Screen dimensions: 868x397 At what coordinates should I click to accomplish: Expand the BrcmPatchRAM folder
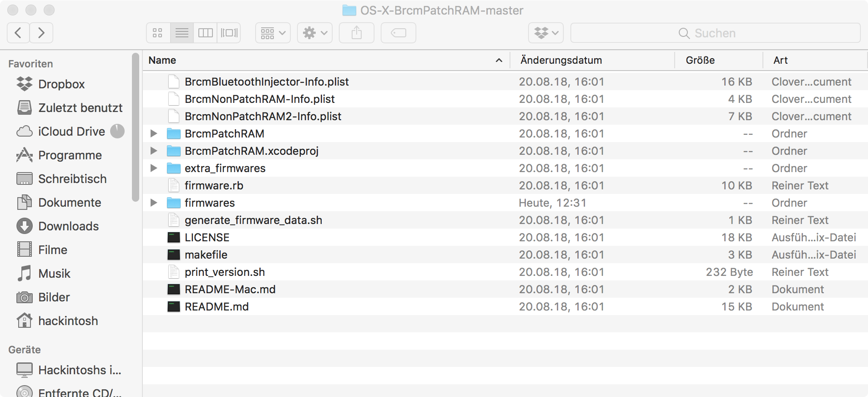click(x=154, y=133)
